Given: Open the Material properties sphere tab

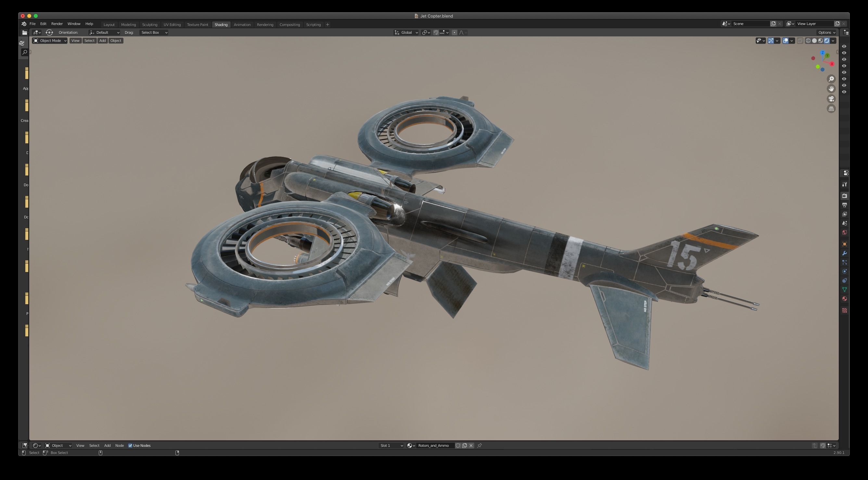Looking at the screenshot, I should tap(844, 299).
